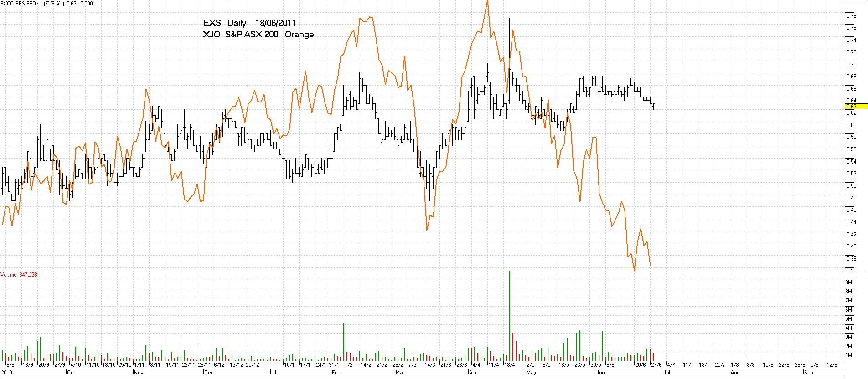This screenshot has width=868, height=379.
Task: Click the 0.50 price level on the price axis
Action: coord(851,186)
